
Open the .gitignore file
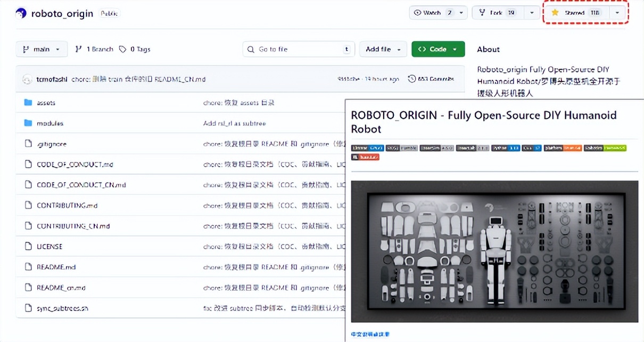[52, 144]
